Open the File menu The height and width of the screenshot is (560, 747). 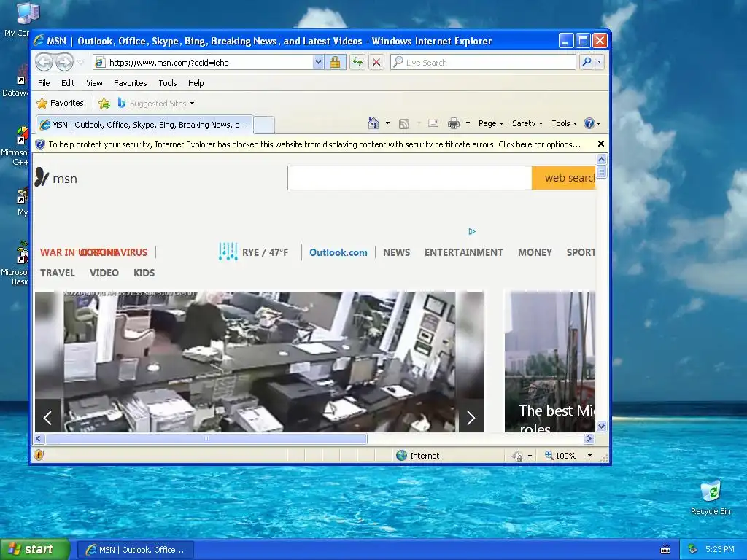pyautogui.click(x=44, y=83)
